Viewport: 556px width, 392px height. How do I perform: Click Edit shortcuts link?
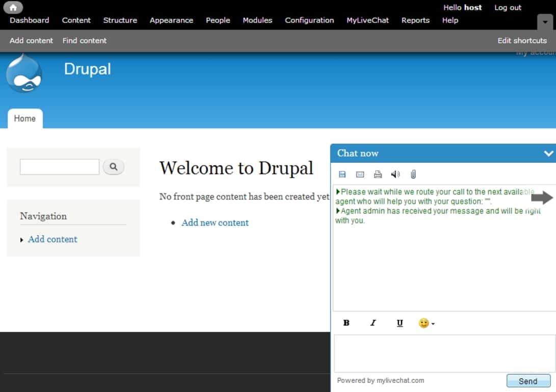(522, 40)
